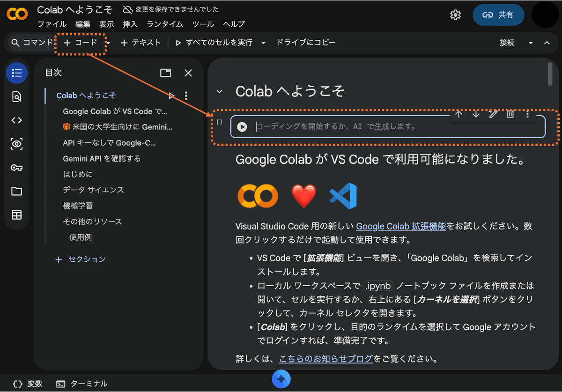The image size is (562, 392).
Task: Follow the Google Colab 拡張機能 link
Action: coord(401,226)
